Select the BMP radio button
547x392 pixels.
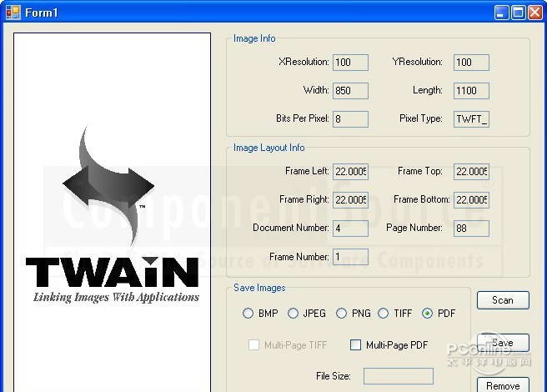(248, 313)
